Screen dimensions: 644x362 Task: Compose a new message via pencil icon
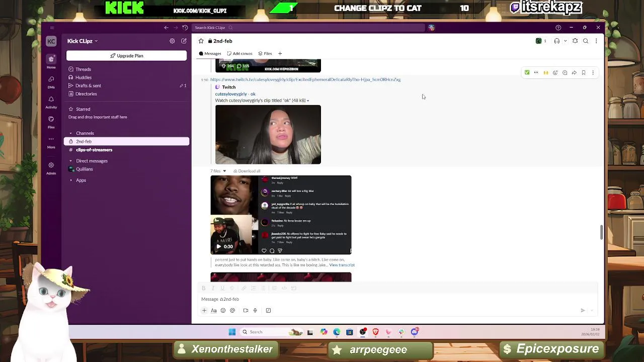coord(184,41)
